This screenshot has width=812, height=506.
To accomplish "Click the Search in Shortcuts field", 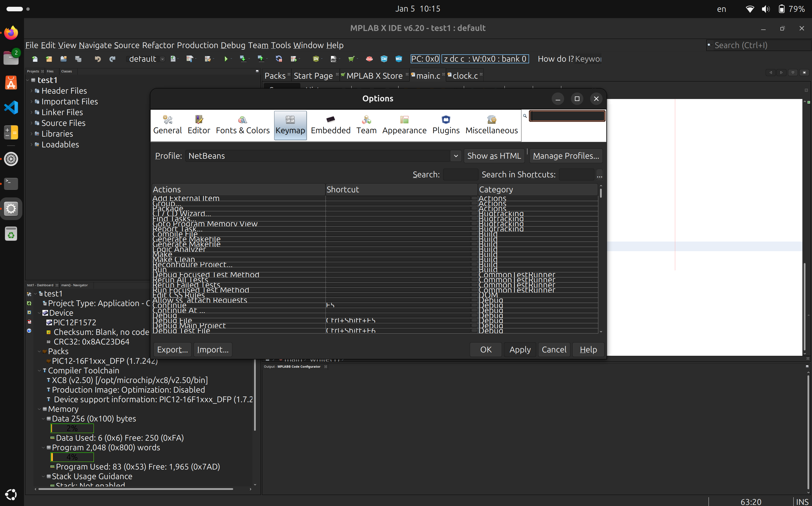I will click(577, 174).
